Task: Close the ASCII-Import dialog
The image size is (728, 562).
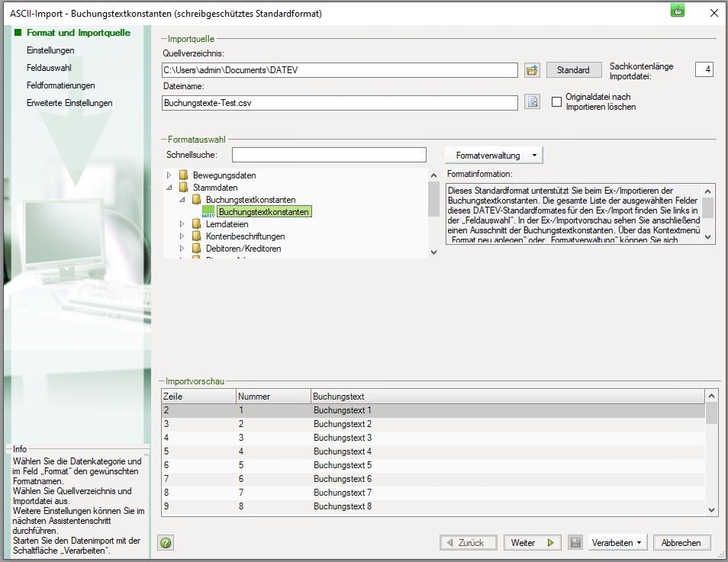Action: 714,13
